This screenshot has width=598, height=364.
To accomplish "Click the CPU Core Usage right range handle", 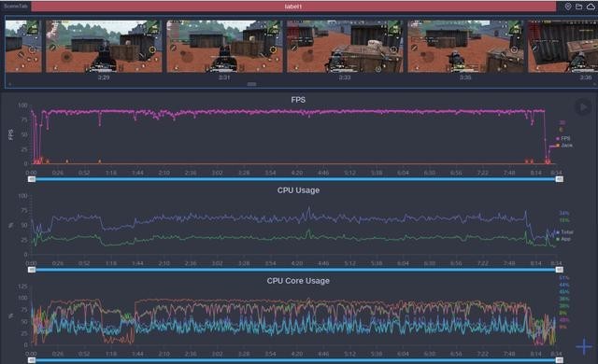I will [x=559, y=360].
